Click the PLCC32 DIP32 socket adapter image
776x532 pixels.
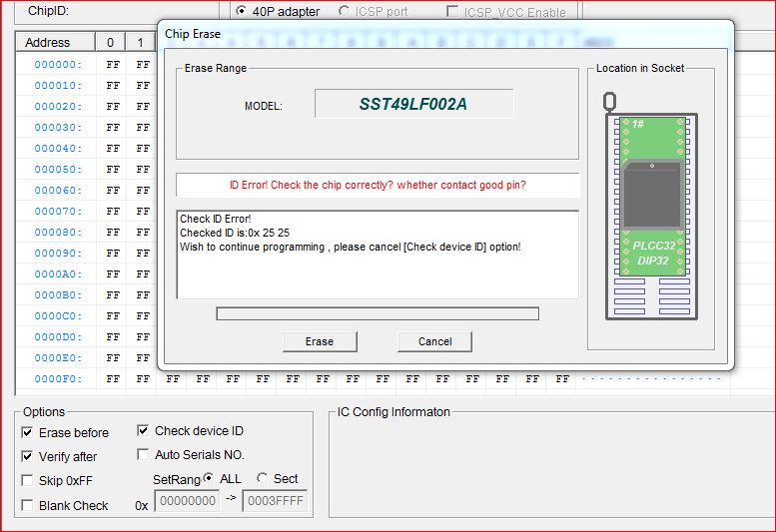click(652, 197)
